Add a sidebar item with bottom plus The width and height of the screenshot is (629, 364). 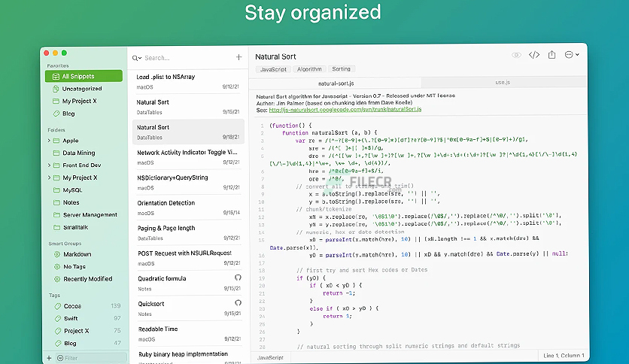[x=49, y=358]
